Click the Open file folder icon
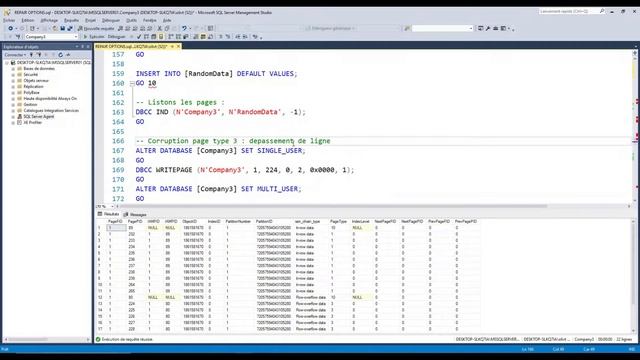This screenshot has height=360, width=640. [55, 29]
